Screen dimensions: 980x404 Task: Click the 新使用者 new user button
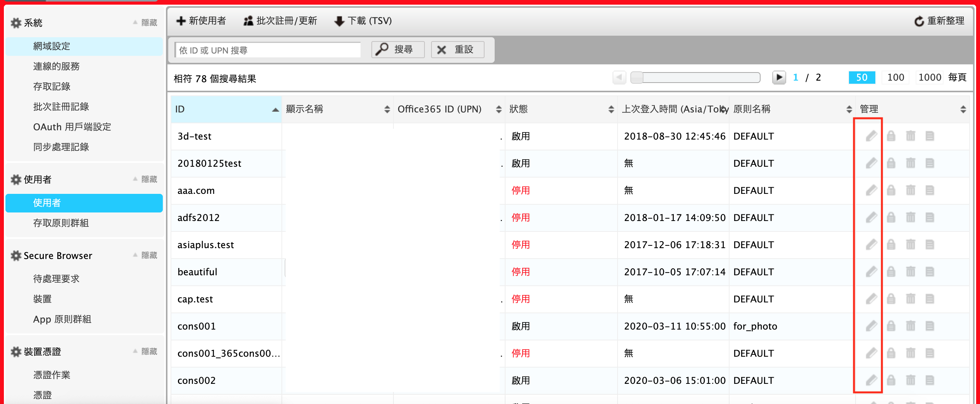(201, 21)
